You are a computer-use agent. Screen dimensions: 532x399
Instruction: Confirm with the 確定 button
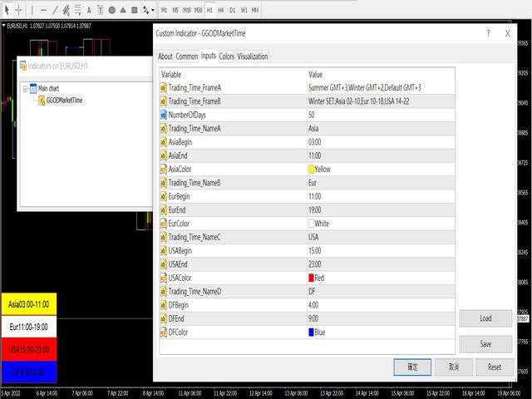tap(412, 367)
